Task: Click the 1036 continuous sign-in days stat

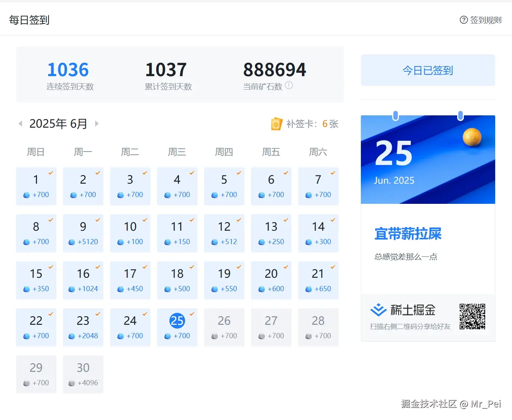Action: coord(68,69)
